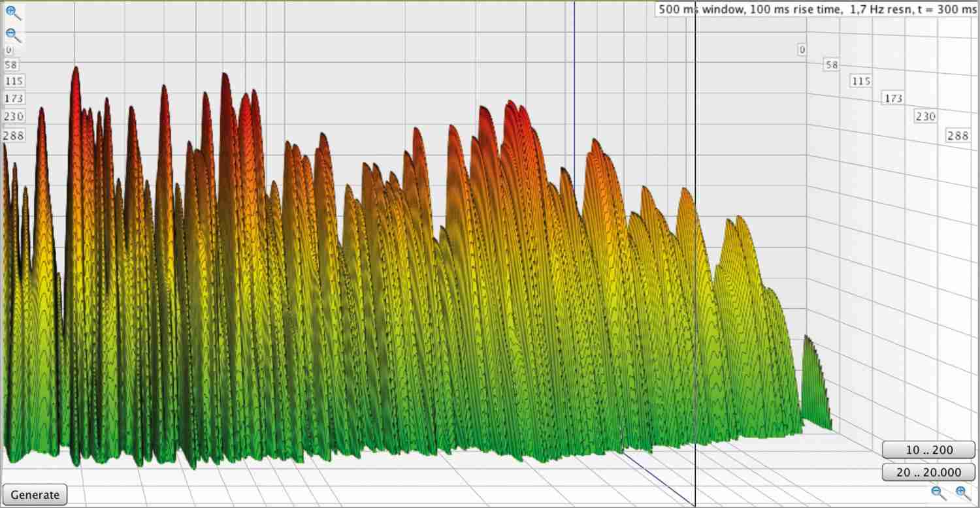Click the zoom-out magnifier below the range buttons

938,493
